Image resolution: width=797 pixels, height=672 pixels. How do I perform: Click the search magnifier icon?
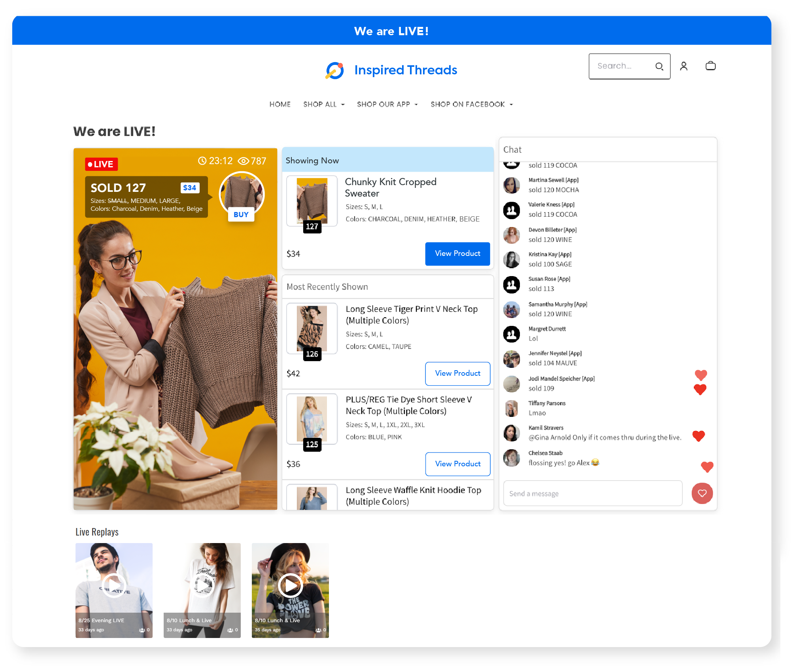[x=659, y=66]
